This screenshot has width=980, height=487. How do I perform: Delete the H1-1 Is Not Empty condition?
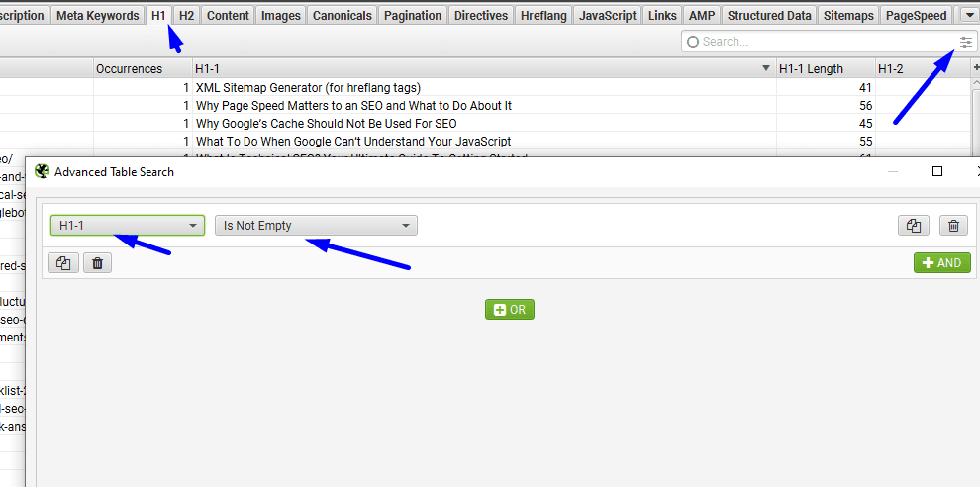tap(952, 226)
